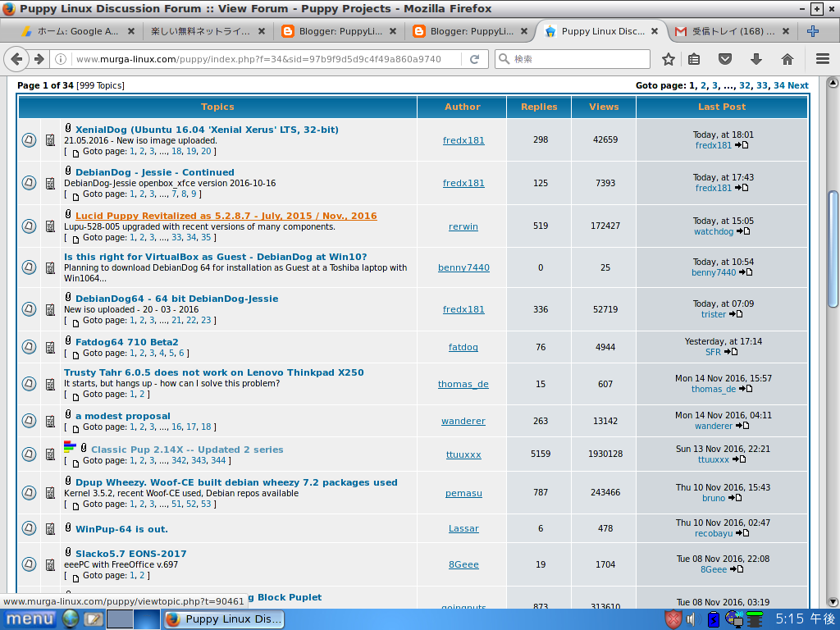Open WinPup-64 is out topic

(x=121, y=529)
